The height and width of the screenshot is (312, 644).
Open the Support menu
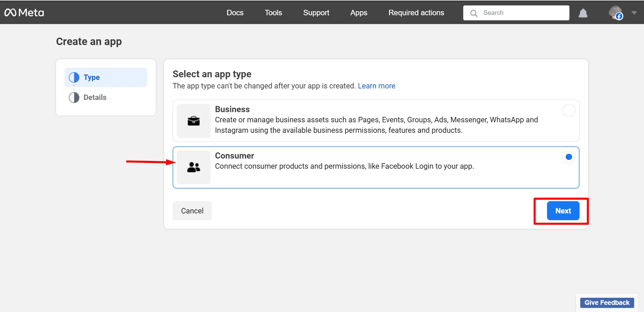316,13
